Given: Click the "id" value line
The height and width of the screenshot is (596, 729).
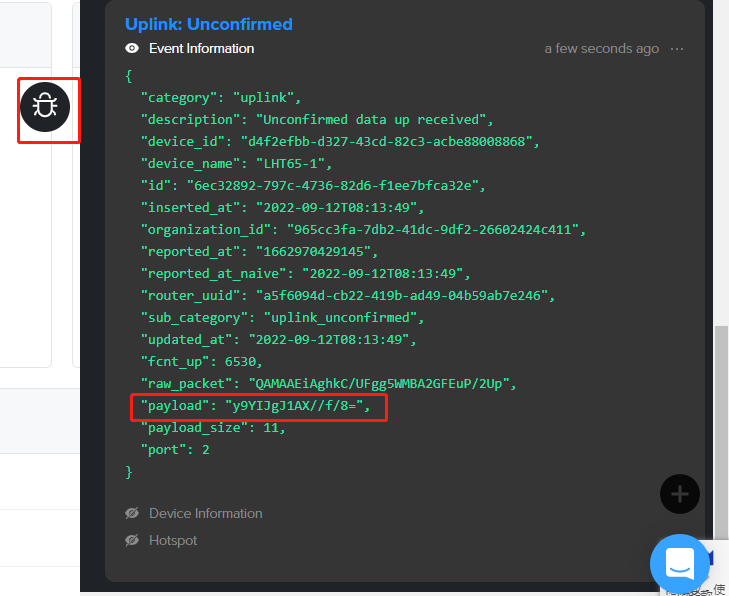Looking at the screenshot, I should point(313,185).
